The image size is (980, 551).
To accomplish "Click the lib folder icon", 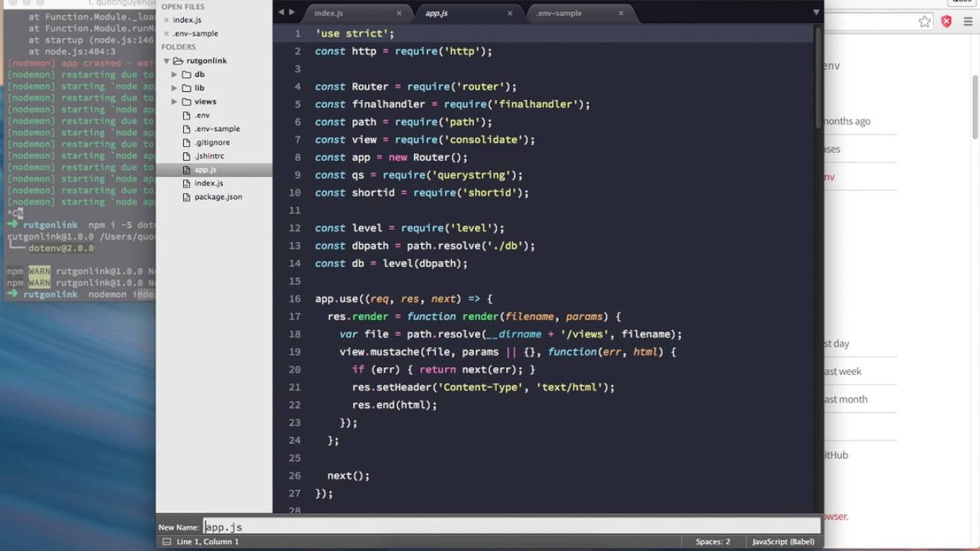I will [x=186, y=88].
